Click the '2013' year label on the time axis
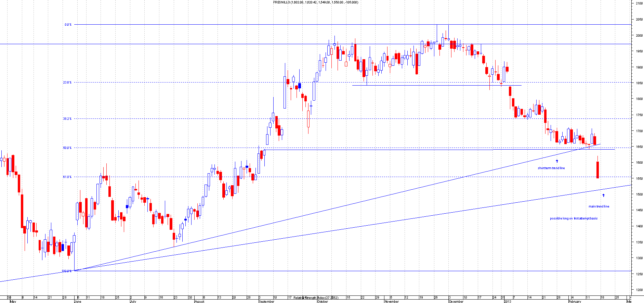644x303 pixels. pos(507,302)
